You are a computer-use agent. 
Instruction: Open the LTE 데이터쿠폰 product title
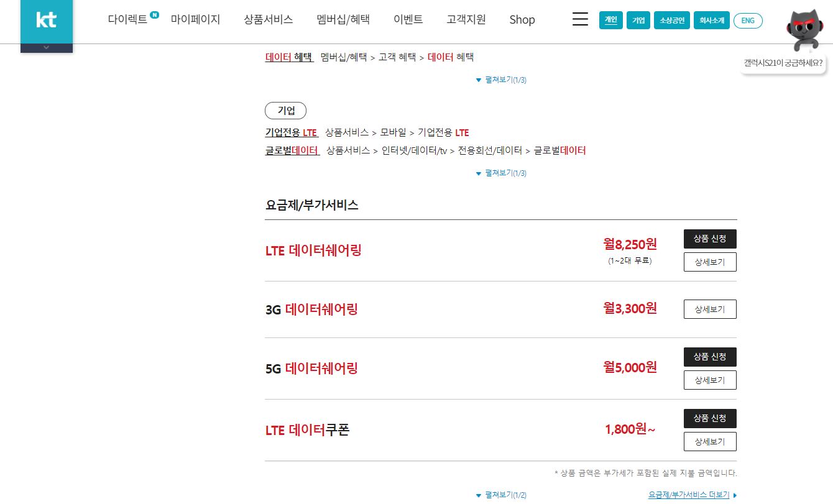click(x=307, y=429)
